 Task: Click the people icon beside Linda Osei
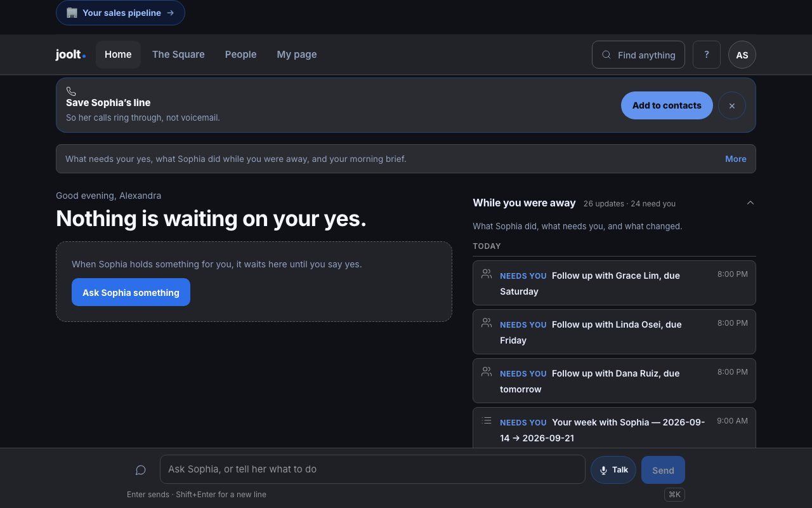487,323
